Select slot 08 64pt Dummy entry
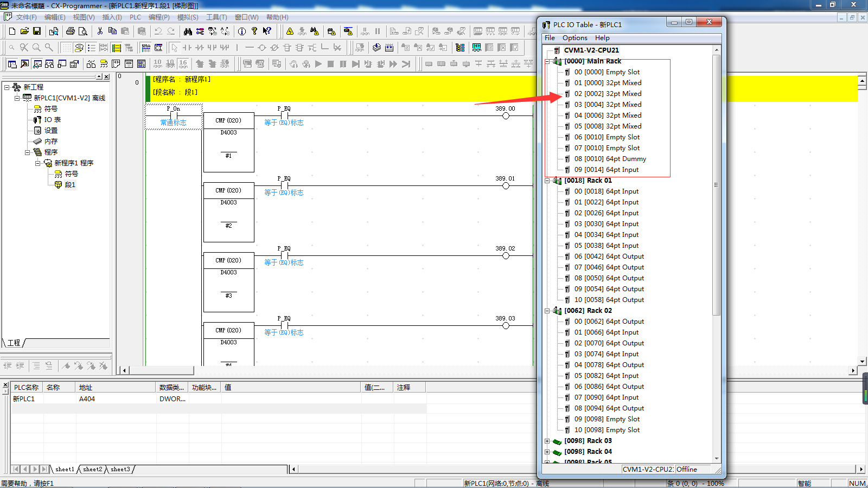Screen dimensions: 868x488 [x=610, y=159]
